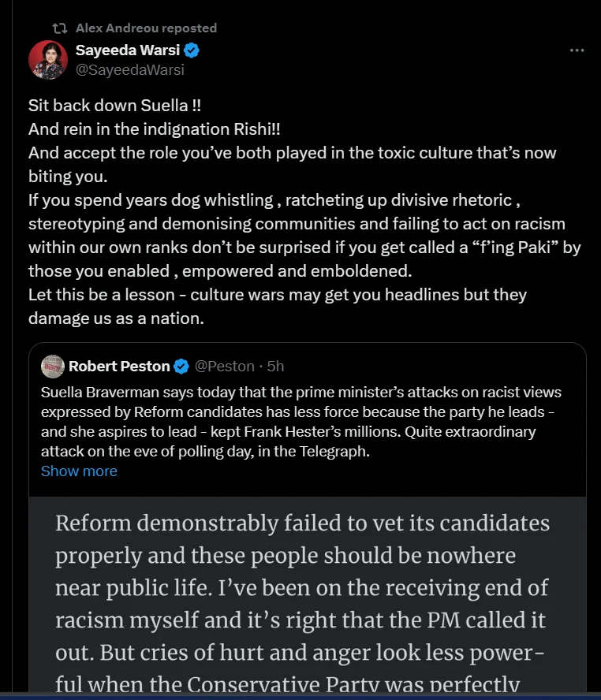Open the Telegraph article excerpt image

[308, 594]
